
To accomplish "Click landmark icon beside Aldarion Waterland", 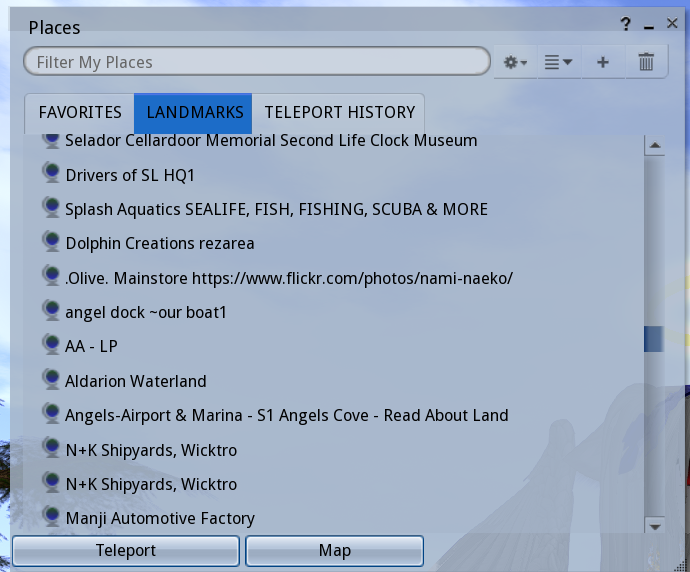I will tap(51, 378).
